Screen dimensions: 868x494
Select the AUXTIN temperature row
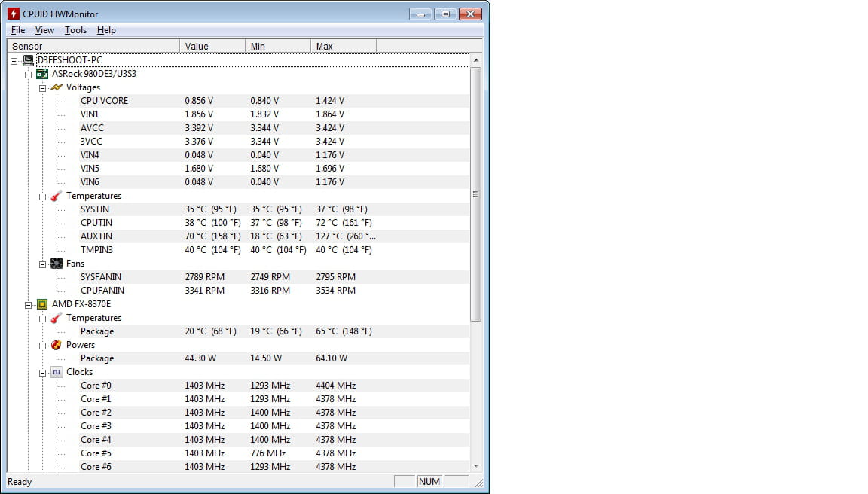point(274,236)
